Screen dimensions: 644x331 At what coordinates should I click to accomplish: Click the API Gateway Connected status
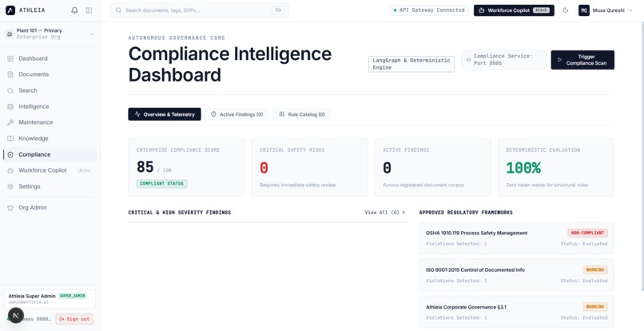point(429,10)
